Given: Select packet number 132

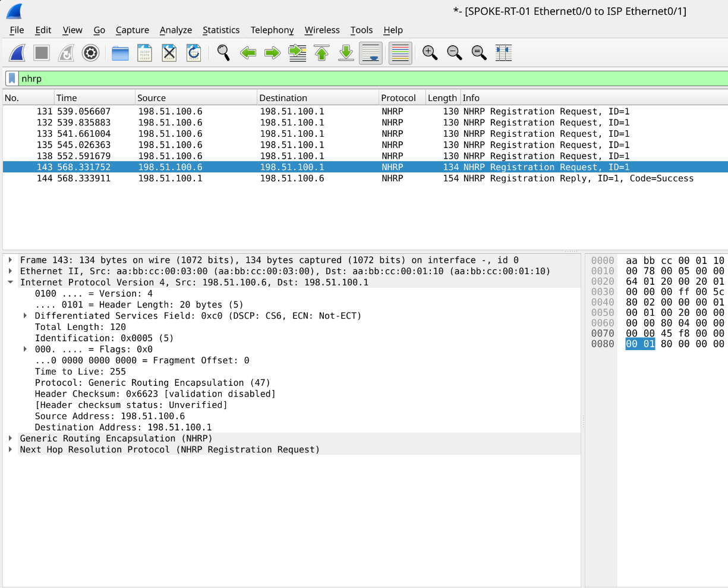Looking at the screenshot, I should (x=365, y=122).
